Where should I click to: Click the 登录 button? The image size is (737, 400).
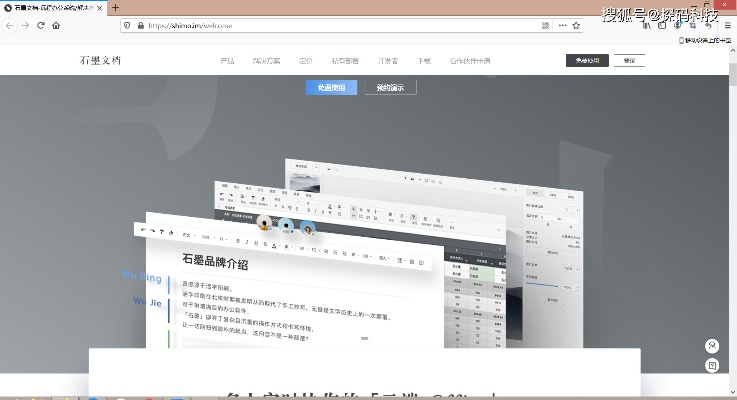pyautogui.click(x=629, y=61)
